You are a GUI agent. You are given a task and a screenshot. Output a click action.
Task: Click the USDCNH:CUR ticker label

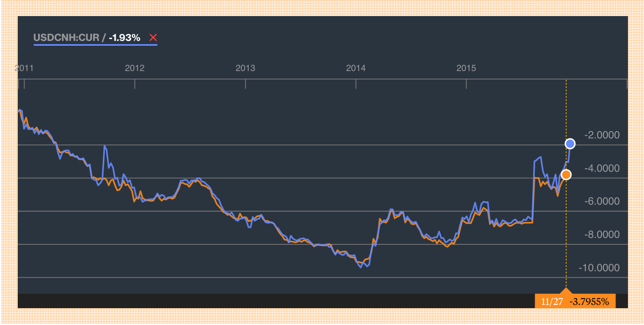click(x=66, y=38)
